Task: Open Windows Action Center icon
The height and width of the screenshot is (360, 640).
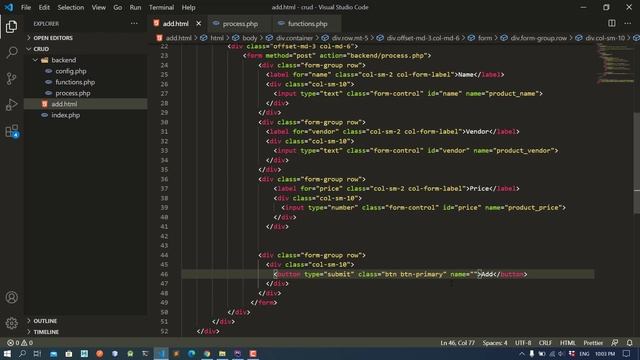Action: point(627,353)
